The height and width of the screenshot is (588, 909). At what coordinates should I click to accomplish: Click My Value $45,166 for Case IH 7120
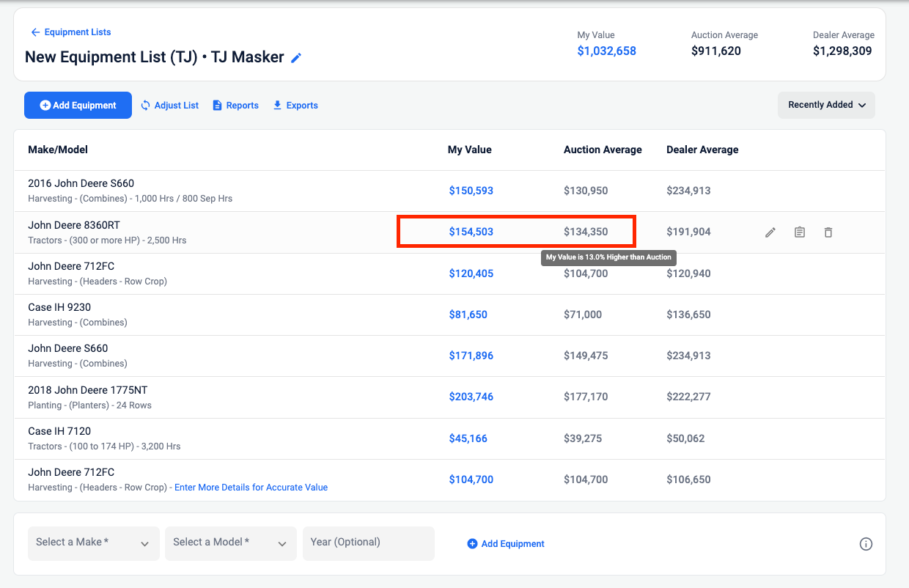point(468,438)
